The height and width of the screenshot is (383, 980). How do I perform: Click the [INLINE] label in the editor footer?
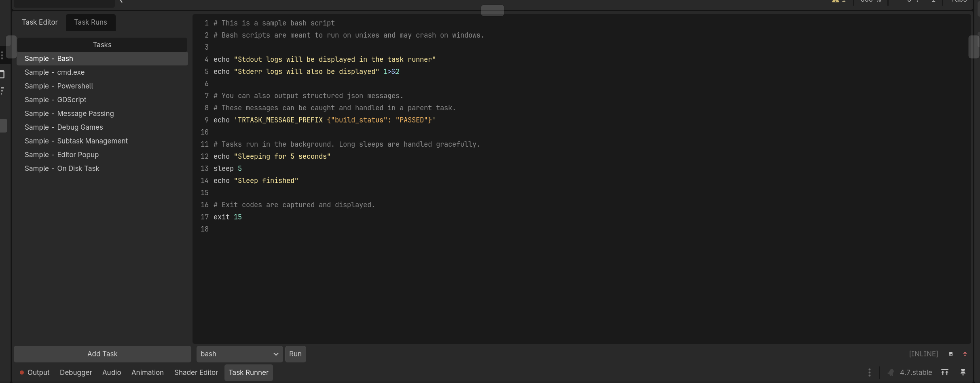point(923,354)
